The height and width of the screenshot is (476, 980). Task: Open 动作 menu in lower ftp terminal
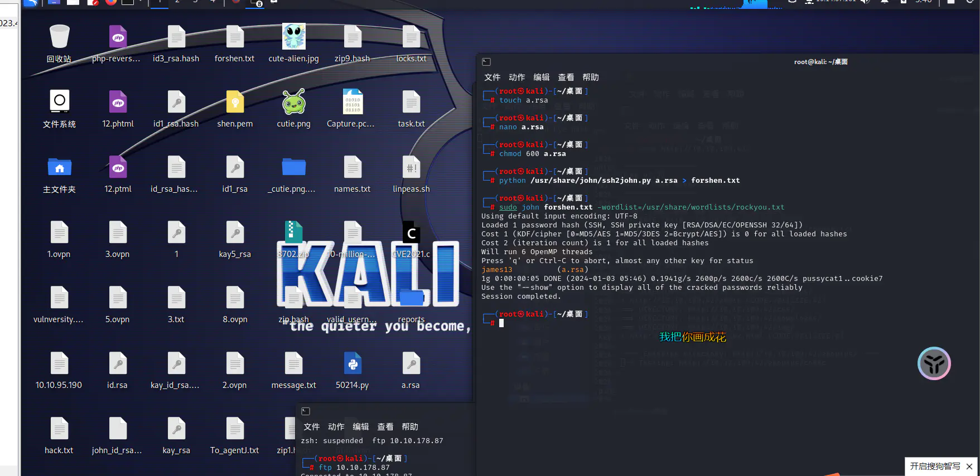pyautogui.click(x=336, y=426)
